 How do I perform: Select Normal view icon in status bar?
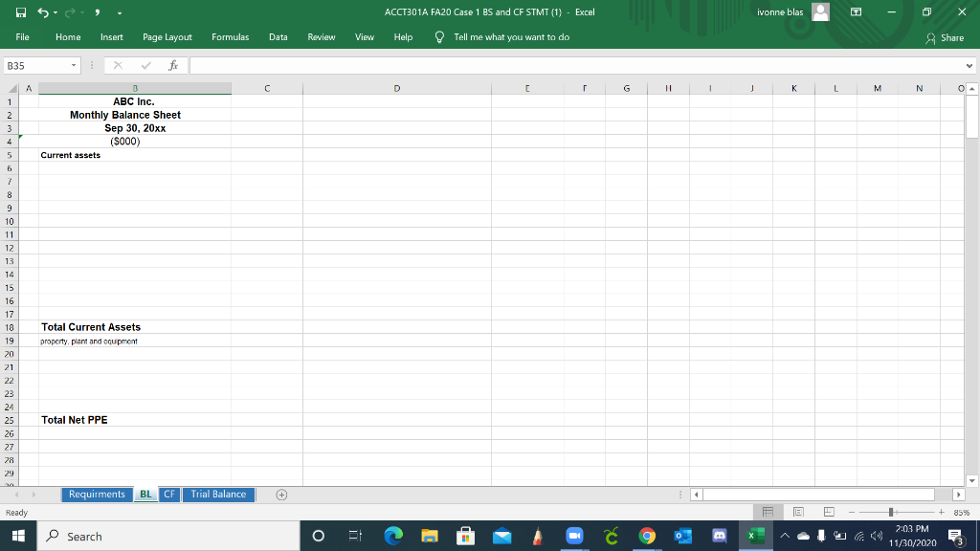click(768, 511)
